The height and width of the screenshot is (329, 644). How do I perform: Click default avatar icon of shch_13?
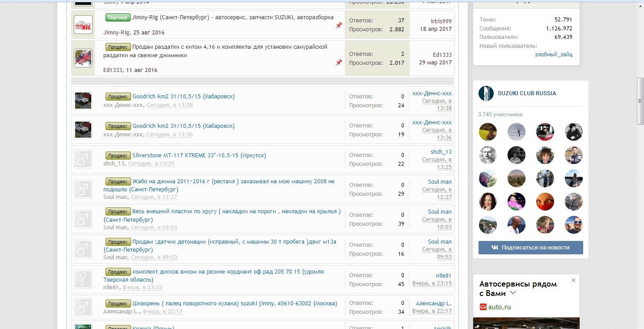click(83, 159)
